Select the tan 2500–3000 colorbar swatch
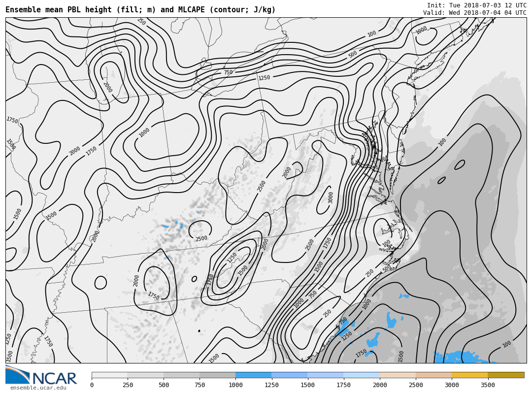The image size is (532, 394). (433, 375)
